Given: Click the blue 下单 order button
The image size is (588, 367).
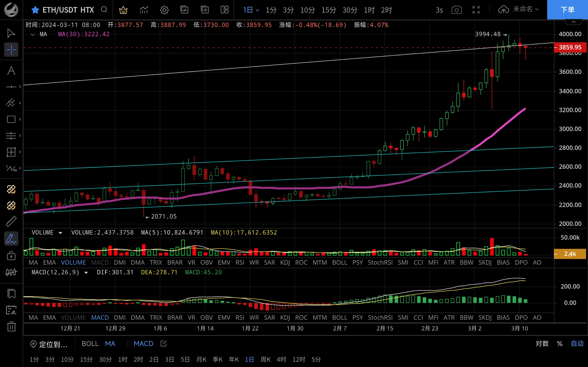Looking at the screenshot, I should 567,10.
